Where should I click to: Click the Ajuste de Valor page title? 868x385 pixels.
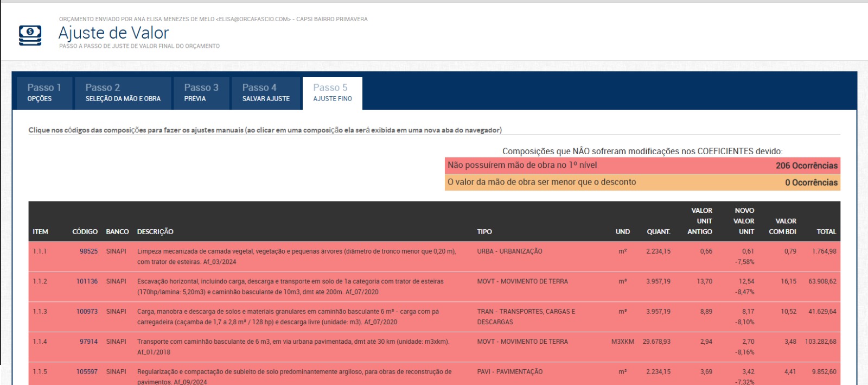(x=114, y=33)
